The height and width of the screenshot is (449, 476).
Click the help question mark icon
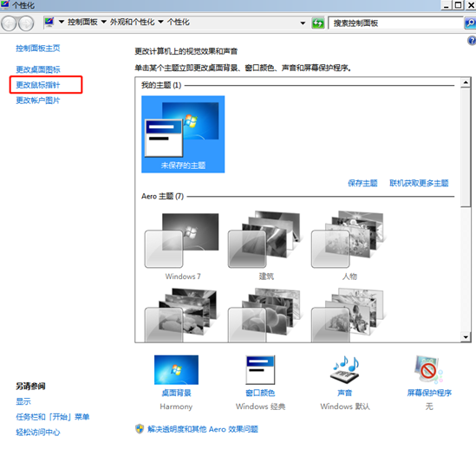click(472, 41)
